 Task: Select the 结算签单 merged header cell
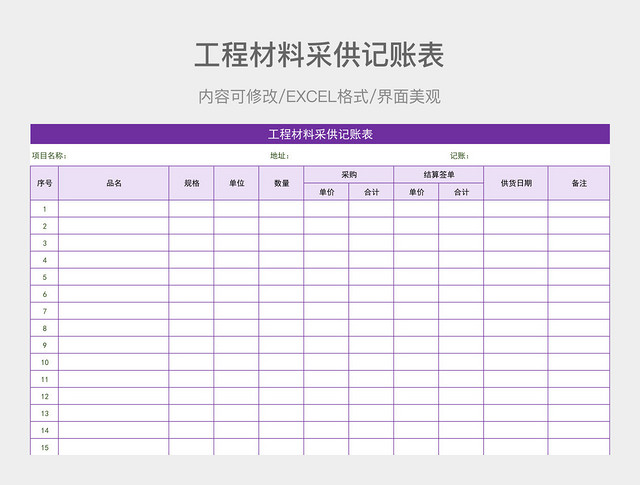[439, 175]
